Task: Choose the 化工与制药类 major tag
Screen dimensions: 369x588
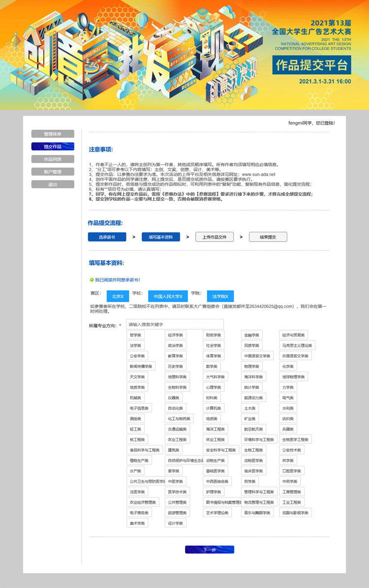Action: coord(179,419)
